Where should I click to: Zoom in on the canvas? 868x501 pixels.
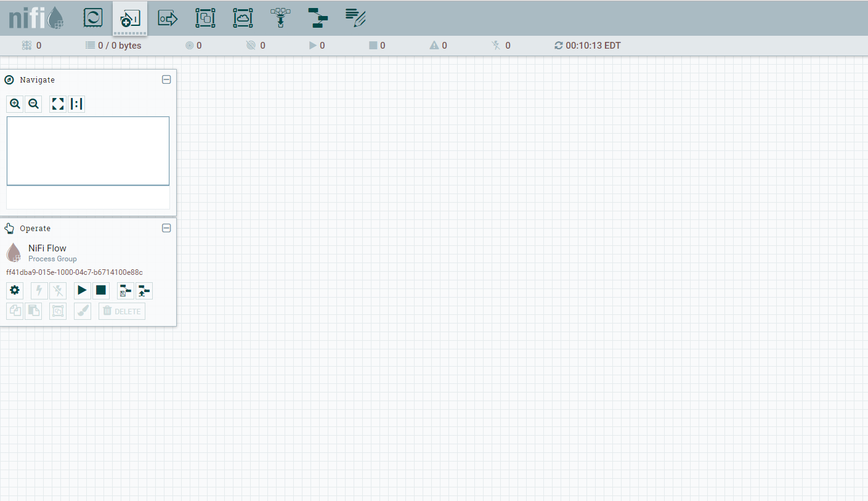pyautogui.click(x=15, y=104)
